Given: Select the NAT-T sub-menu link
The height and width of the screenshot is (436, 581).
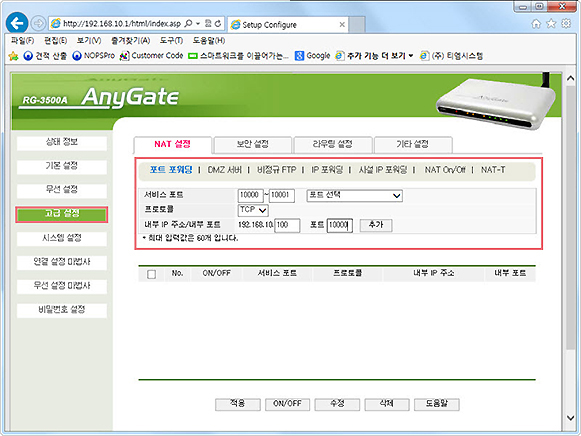Looking at the screenshot, I should coord(493,170).
